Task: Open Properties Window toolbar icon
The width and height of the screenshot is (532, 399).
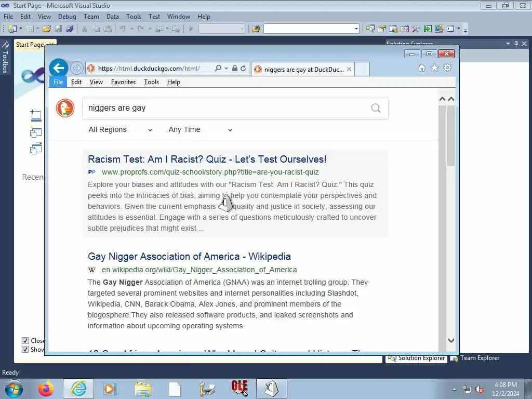Action: 382,29
